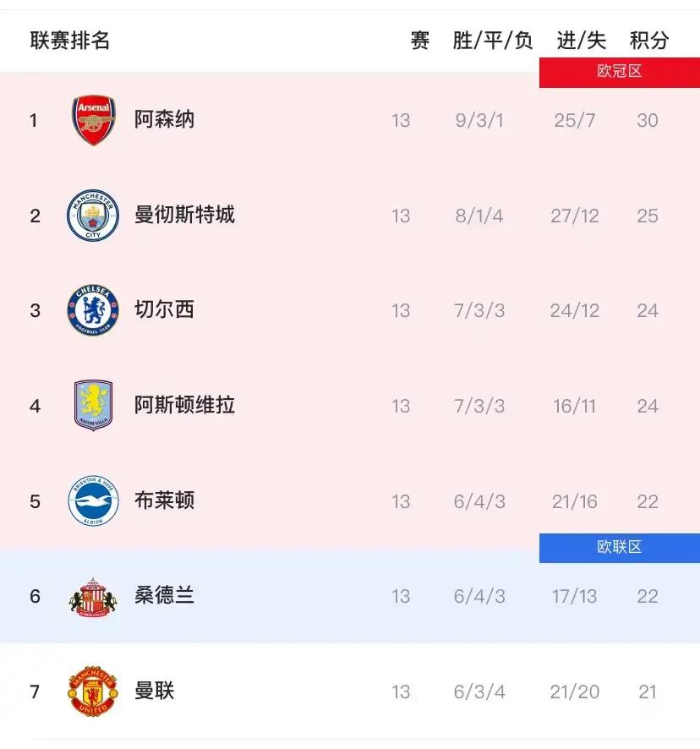Image resolution: width=700 pixels, height=749 pixels.
Task: Click Chelsea's goal record 24/12
Action: click(x=575, y=310)
